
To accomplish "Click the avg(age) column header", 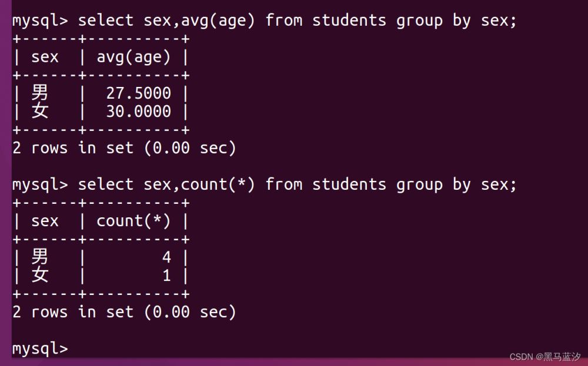I will tap(133, 57).
